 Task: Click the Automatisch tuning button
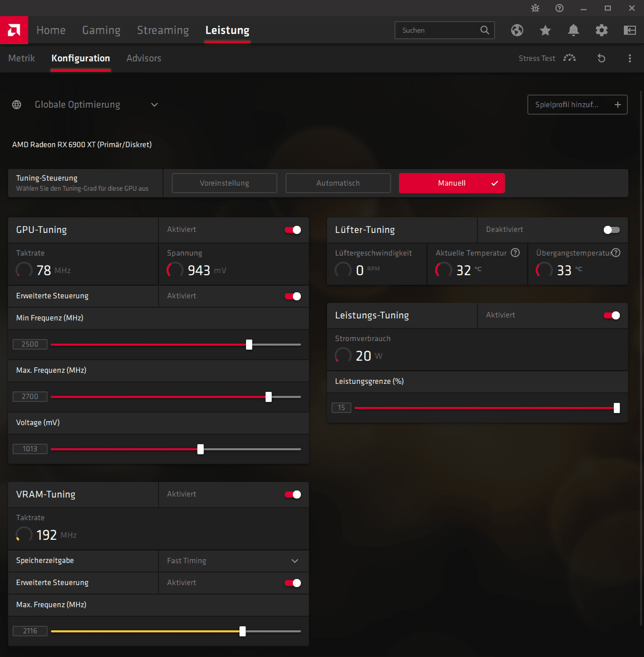click(x=338, y=183)
